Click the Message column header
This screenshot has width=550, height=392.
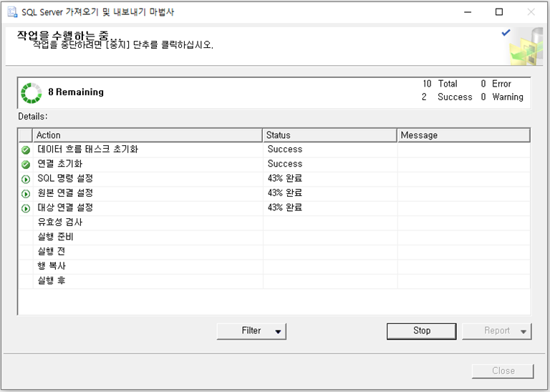tap(463, 135)
